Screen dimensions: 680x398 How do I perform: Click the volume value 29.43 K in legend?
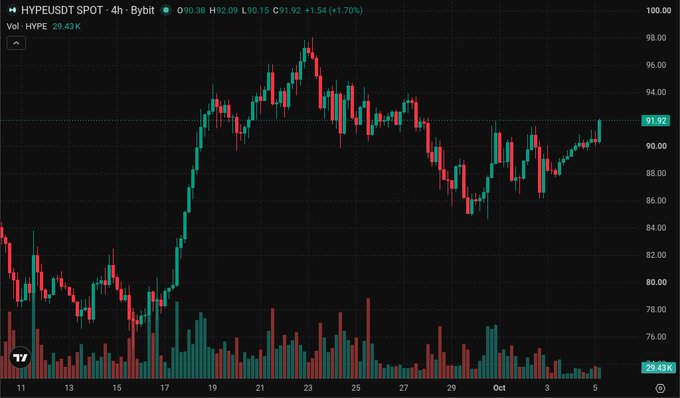(66, 26)
